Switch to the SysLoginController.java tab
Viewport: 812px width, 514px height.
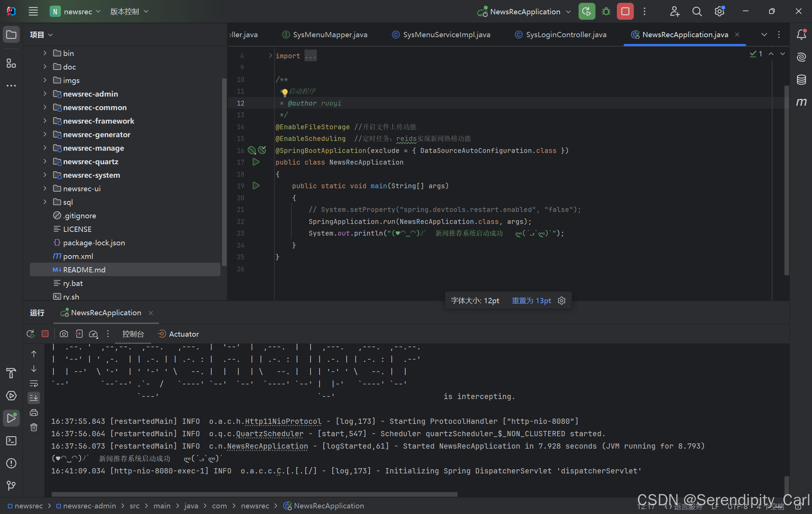[566, 35]
